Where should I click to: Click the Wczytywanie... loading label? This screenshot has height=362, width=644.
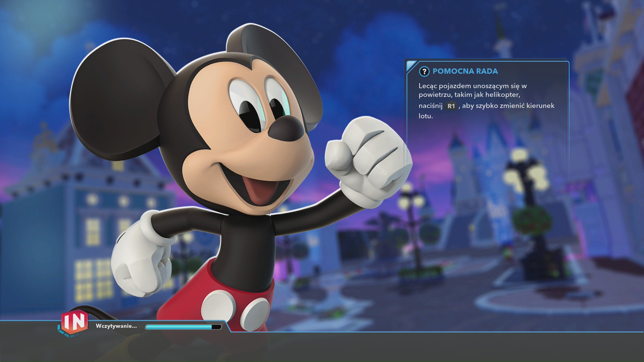tap(116, 326)
